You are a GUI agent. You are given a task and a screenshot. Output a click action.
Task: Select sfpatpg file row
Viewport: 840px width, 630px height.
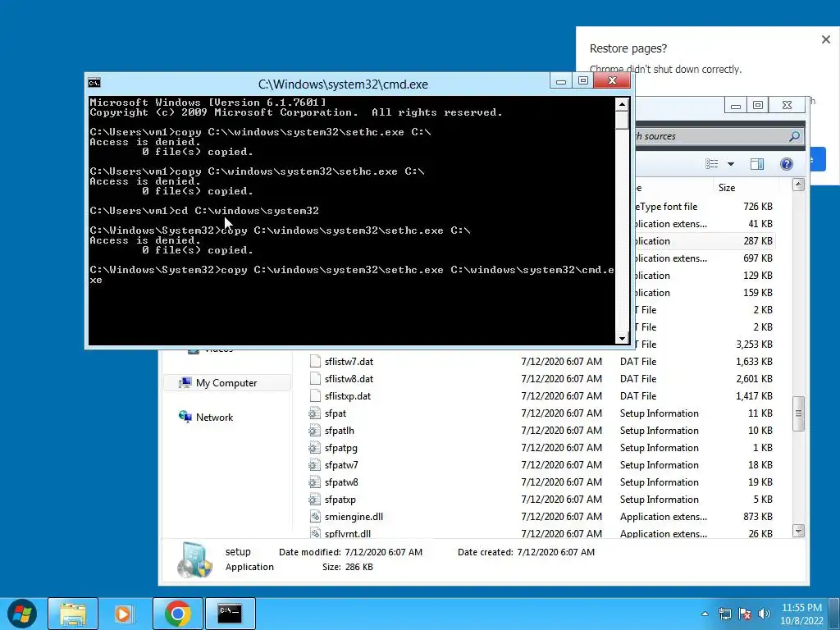(541, 447)
